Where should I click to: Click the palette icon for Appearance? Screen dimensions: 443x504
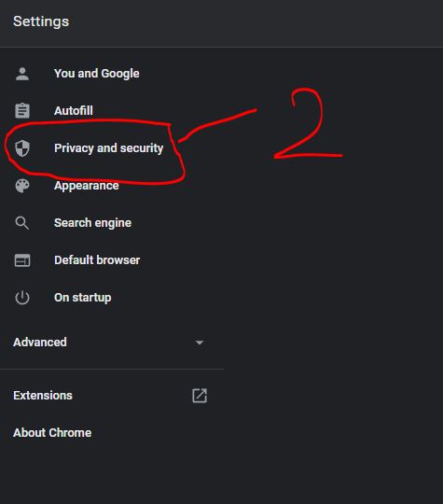[x=22, y=186]
